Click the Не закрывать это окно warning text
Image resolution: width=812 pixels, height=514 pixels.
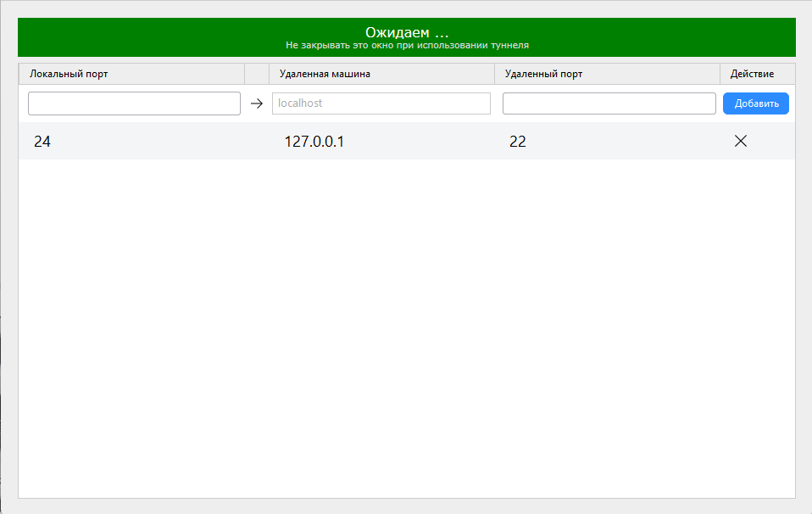(407, 45)
